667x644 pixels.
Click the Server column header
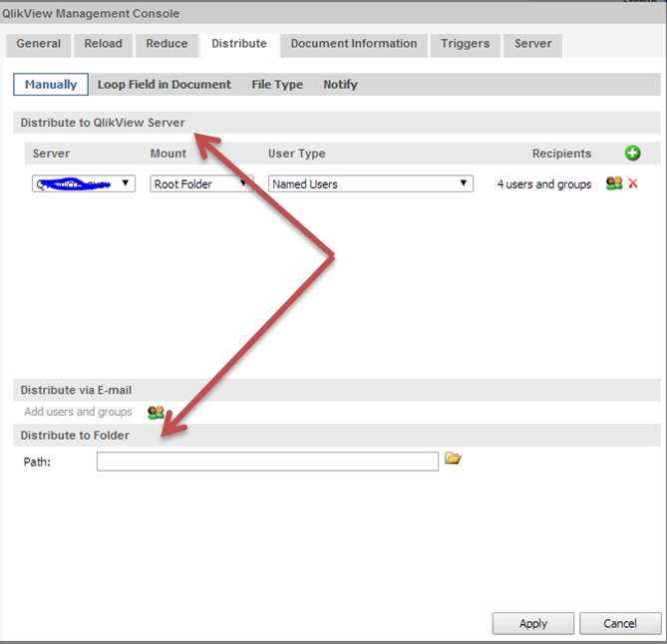(51, 154)
